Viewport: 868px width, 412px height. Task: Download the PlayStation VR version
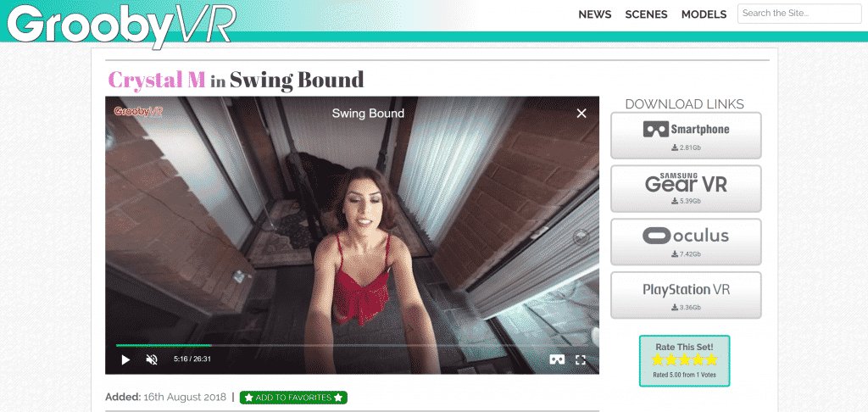(x=686, y=295)
